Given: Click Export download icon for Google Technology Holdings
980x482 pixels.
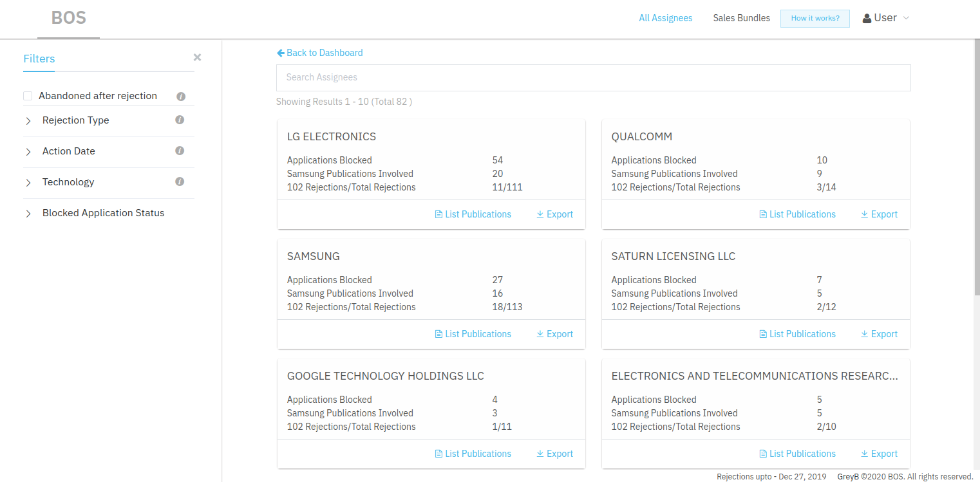Looking at the screenshot, I should pos(540,454).
